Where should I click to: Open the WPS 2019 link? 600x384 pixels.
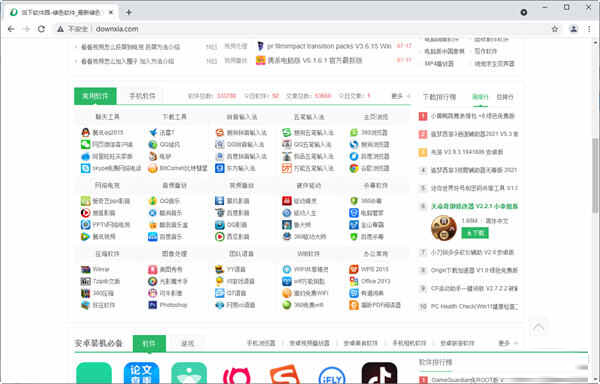pyautogui.click(x=375, y=269)
